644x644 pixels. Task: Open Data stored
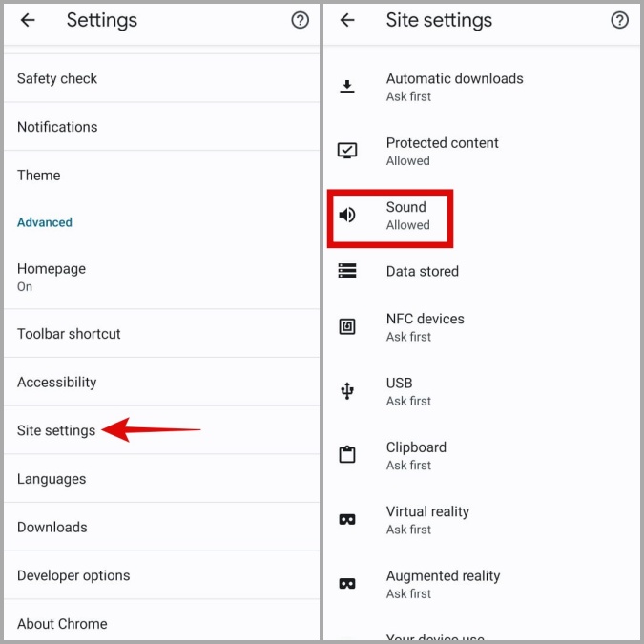(482, 271)
